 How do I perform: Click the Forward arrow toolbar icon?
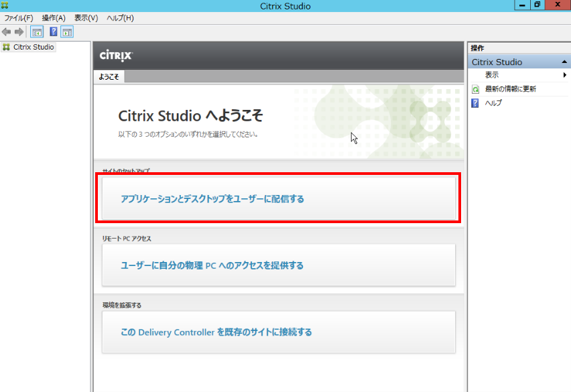[19, 32]
